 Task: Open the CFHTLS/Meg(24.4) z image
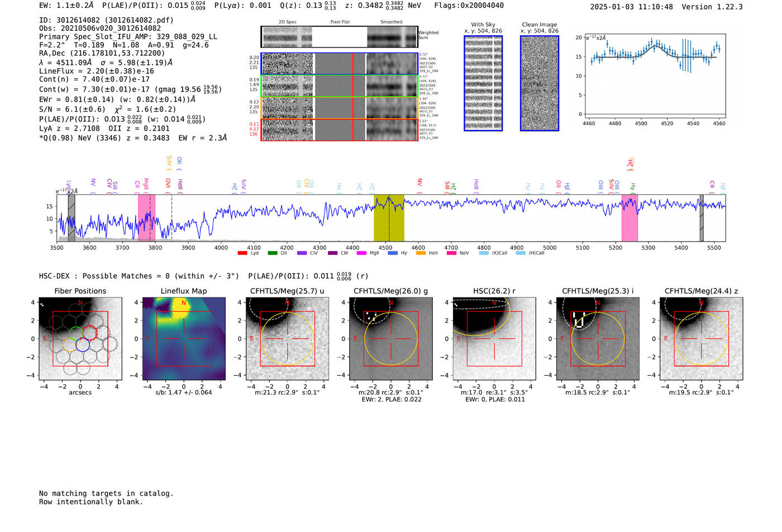(x=701, y=338)
